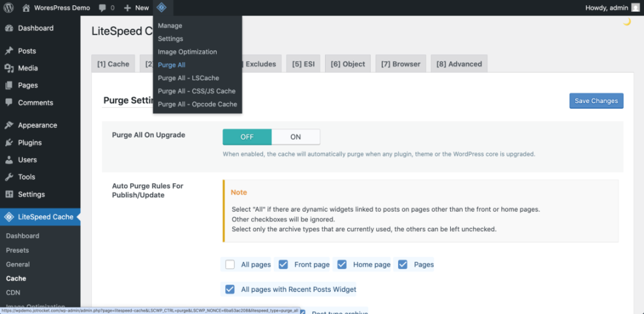Click the Purge Settings section heading
644x314 pixels.
(128, 101)
